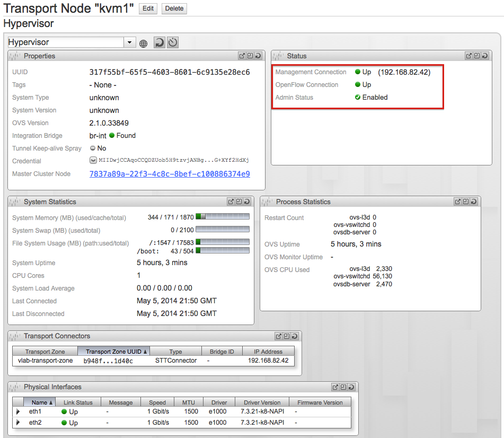Click middle window icon in Transport Connectors header
Image resolution: width=504 pixels, height=438 pixels.
(286, 336)
